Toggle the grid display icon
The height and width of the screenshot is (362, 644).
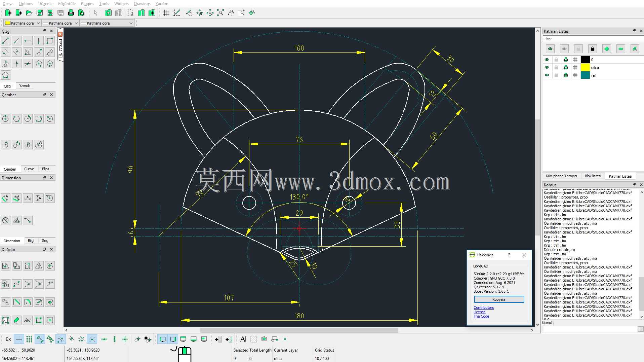pos(166,13)
